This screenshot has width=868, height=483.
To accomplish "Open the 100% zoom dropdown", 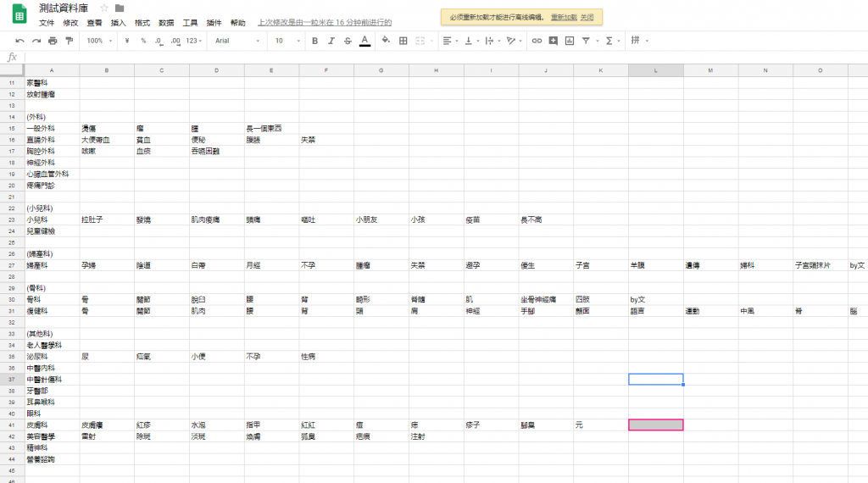I will coord(99,41).
